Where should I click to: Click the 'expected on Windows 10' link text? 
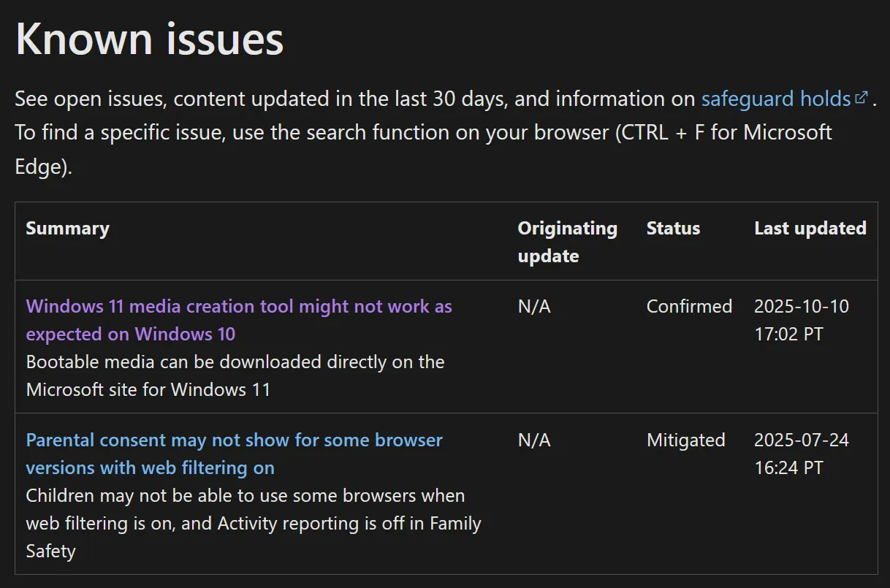click(131, 334)
